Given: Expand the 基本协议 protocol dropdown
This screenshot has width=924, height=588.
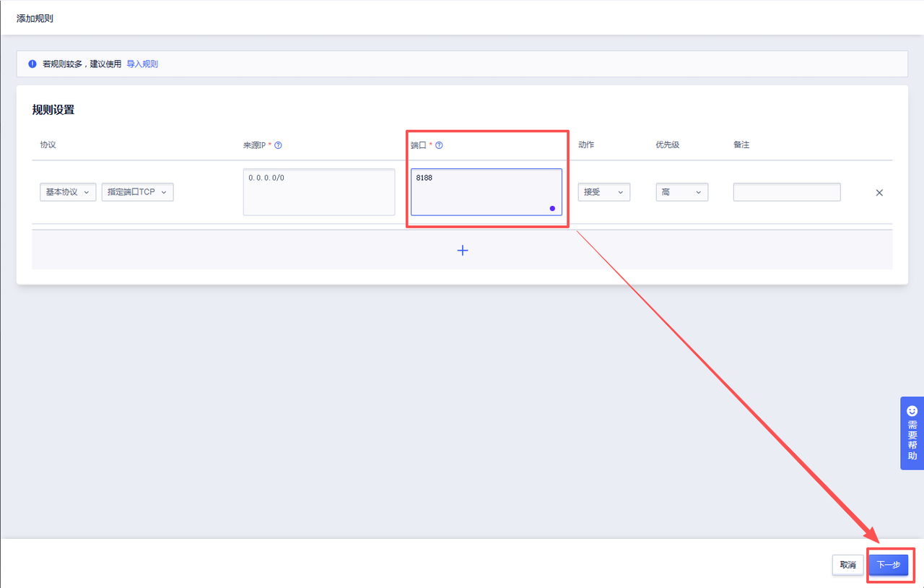Looking at the screenshot, I should (68, 192).
